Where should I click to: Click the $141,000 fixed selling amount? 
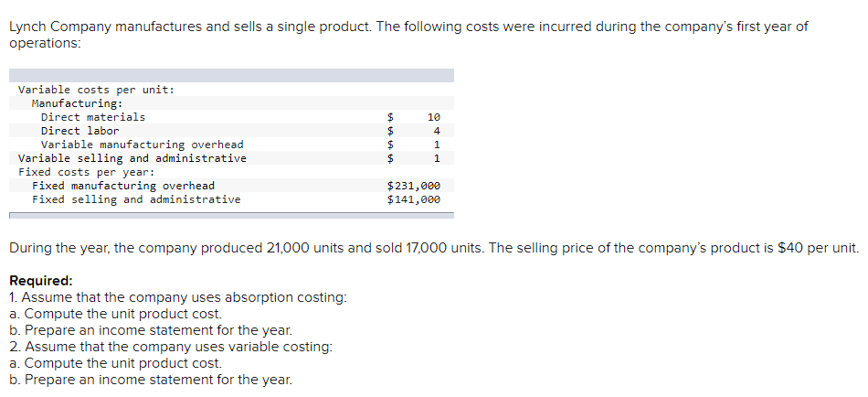point(414,199)
